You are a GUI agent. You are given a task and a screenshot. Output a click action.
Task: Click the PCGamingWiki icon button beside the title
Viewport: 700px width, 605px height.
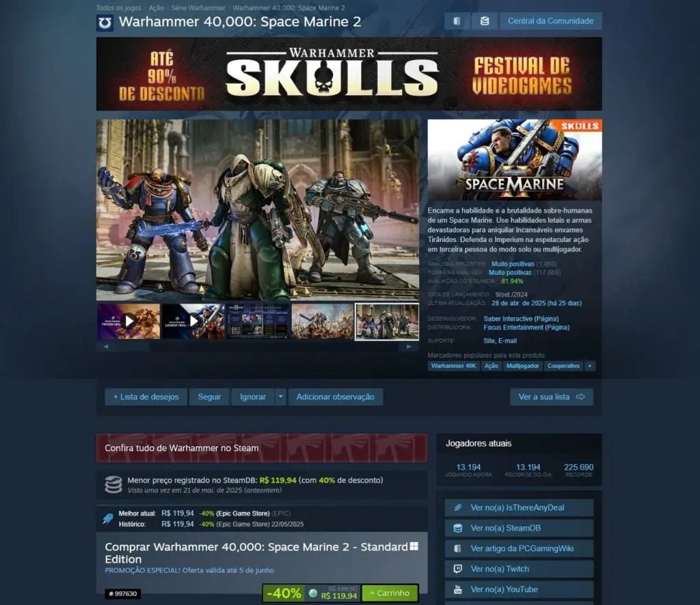(x=457, y=21)
